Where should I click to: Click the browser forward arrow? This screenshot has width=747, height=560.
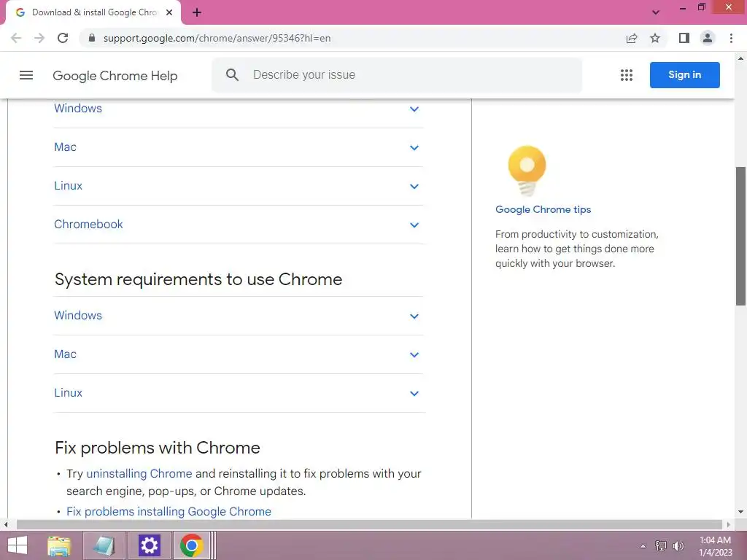click(39, 38)
